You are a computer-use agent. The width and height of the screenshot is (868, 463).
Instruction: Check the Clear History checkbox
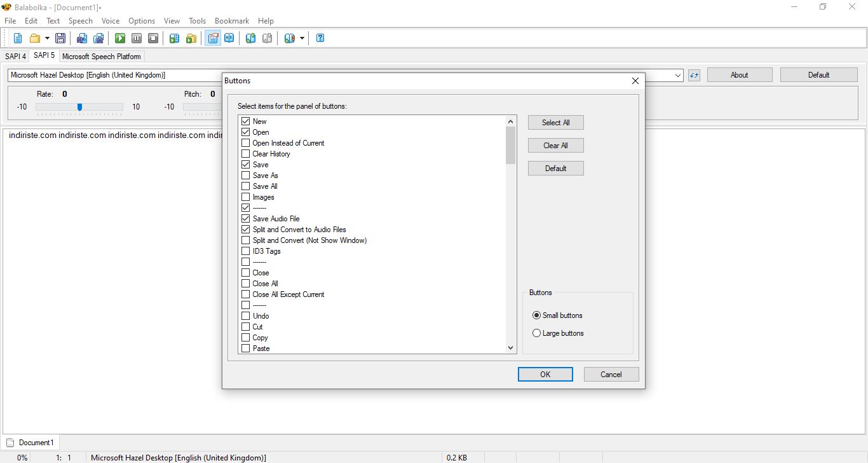(x=246, y=154)
